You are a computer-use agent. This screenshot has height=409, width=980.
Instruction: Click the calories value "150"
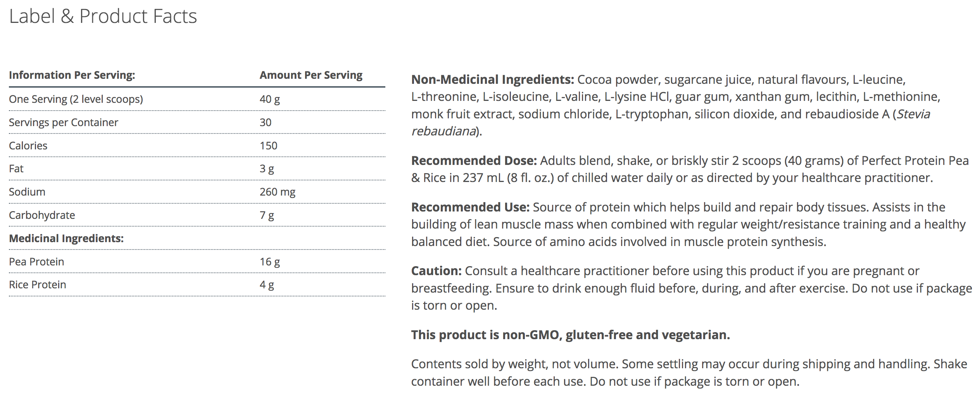(x=268, y=146)
